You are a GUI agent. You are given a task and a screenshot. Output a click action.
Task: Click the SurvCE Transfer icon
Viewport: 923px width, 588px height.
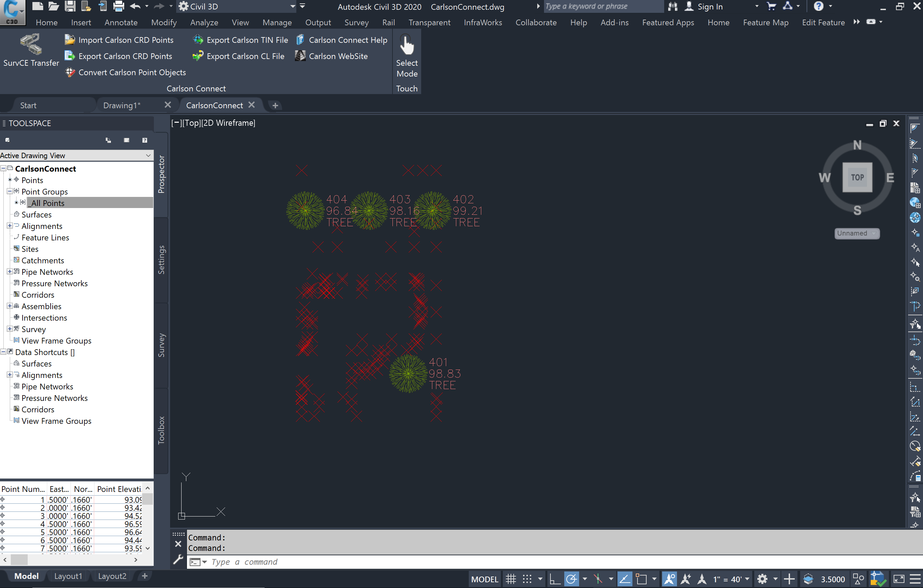click(x=31, y=45)
